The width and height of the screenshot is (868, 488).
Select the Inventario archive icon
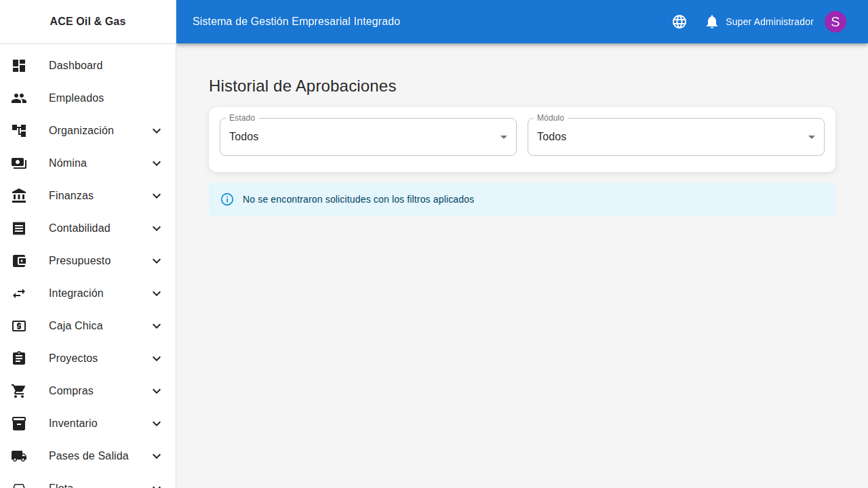(19, 424)
